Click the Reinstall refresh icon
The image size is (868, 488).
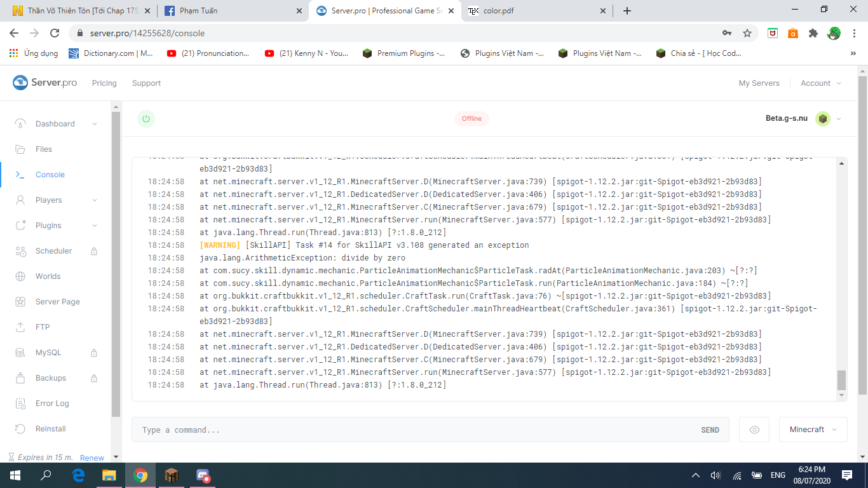20,429
